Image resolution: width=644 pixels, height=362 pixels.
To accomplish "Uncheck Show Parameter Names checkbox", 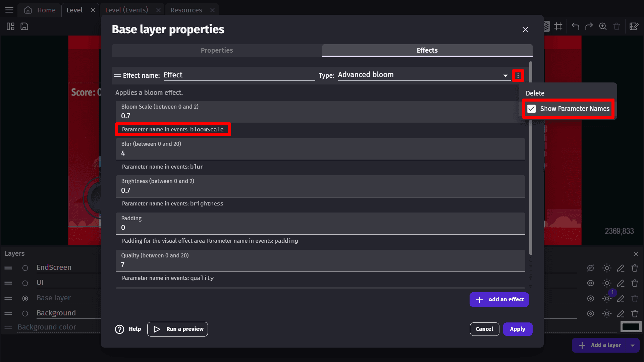I will [x=532, y=109].
